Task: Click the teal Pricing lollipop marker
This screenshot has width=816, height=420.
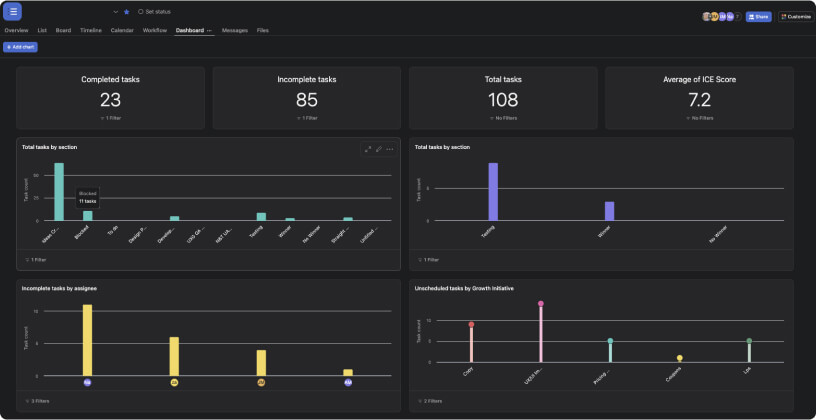Action: pyautogui.click(x=610, y=341)
